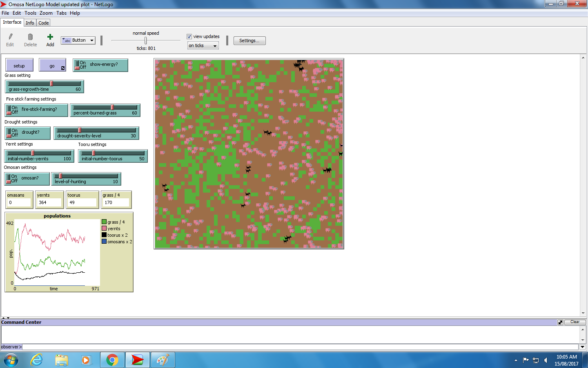Click the observer> agent chooser
Viewport: 588px width, 368px height.
click(x=11, y=347)
